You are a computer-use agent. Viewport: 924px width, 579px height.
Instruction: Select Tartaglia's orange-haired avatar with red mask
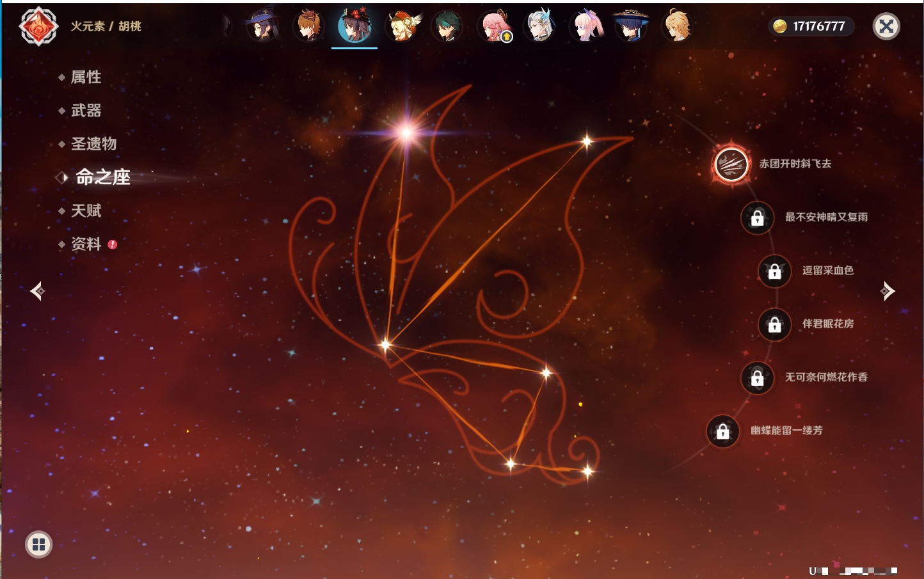click(308, 26)
